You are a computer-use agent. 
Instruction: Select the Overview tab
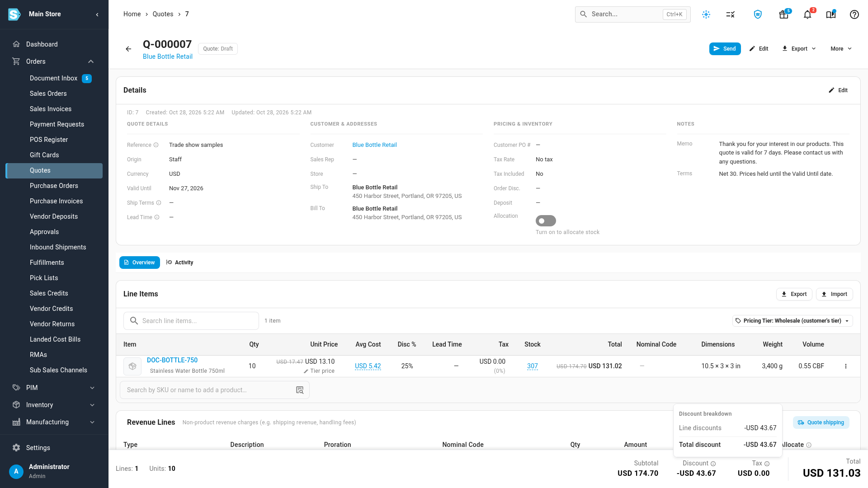point(140,263)
